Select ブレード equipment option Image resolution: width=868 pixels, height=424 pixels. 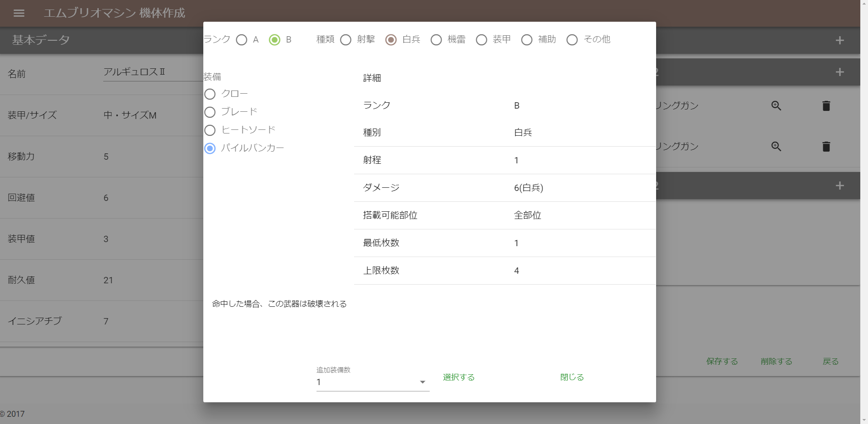point(210,112)
